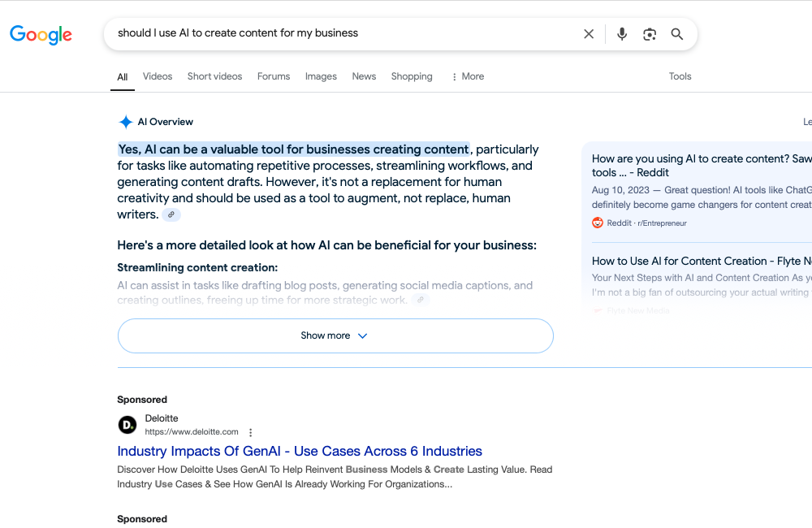This screenshot has height=528, width=812.
Task: Click the AI Overview sparkle icon
Action: point(125,122)
